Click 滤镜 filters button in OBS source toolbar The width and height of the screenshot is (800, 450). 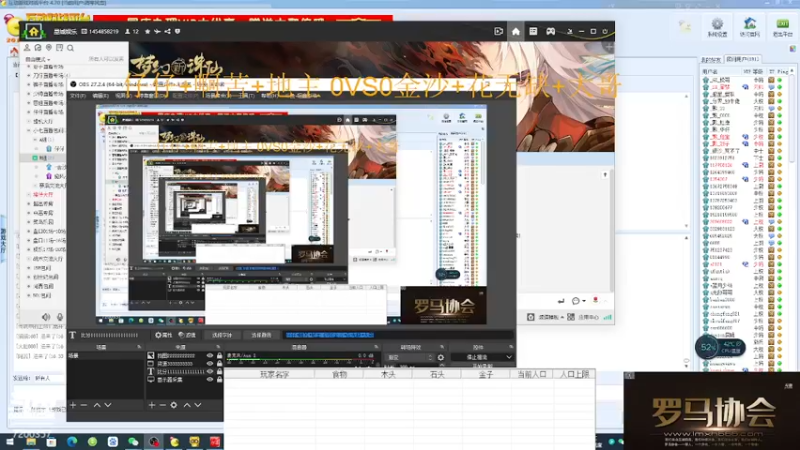click(x=187, y=335)
